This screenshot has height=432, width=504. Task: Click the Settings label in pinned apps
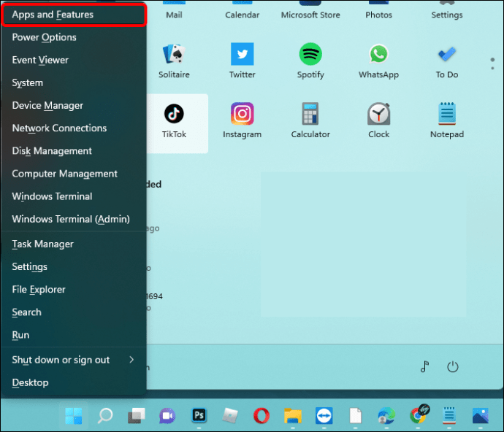tap(447, 15)
